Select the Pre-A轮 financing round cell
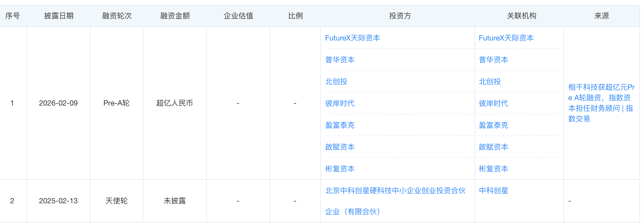Viewport: 644px width, 223px height. [116, 103]
